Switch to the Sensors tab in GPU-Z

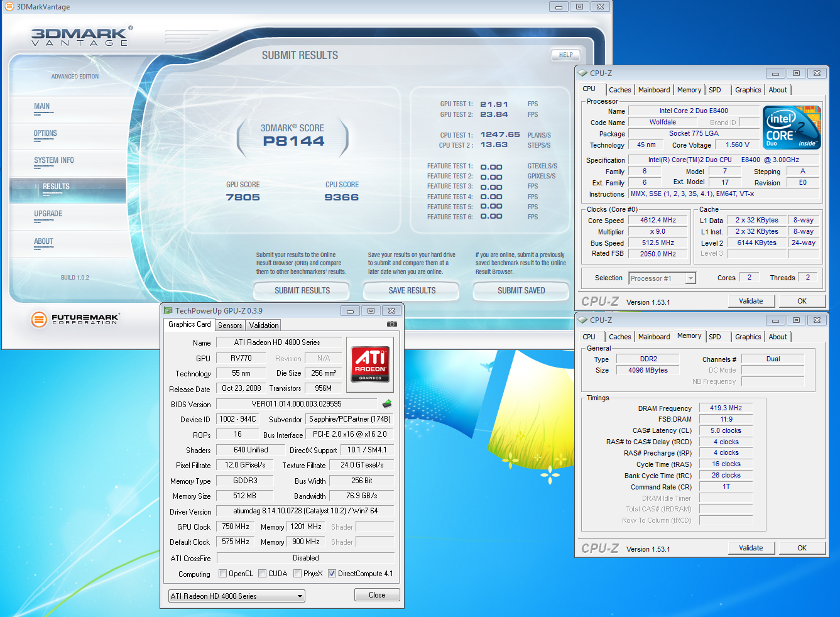[230, 325]
